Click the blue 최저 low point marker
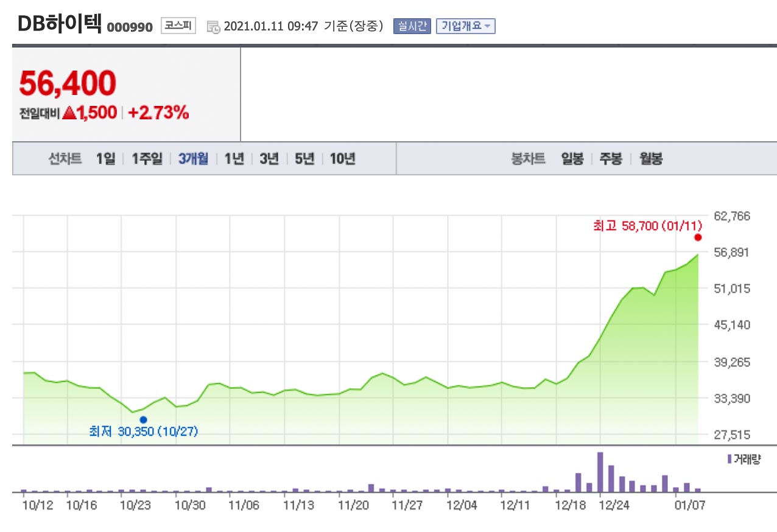The image size is (777, 532). 143,419
